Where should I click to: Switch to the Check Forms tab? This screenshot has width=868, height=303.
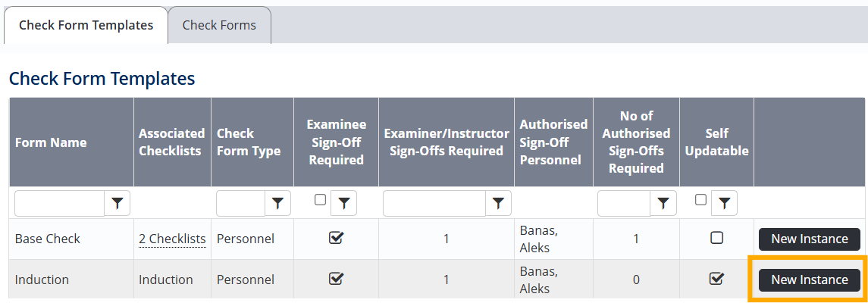tap(219, 25)
